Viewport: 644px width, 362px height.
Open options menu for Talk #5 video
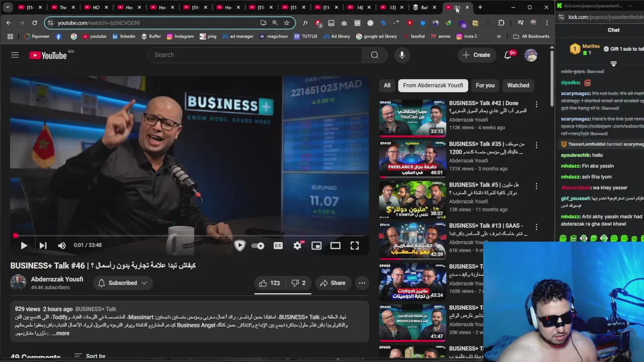click(536, 186)
